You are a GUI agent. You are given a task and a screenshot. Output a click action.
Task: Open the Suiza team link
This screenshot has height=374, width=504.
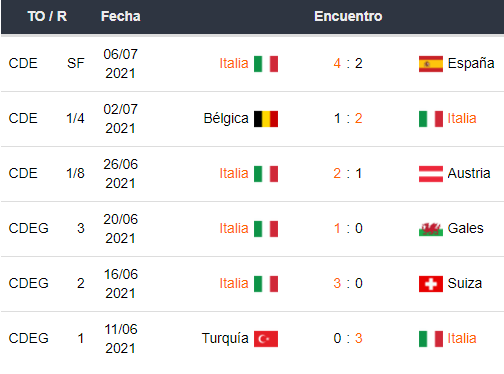coord(465,283)
